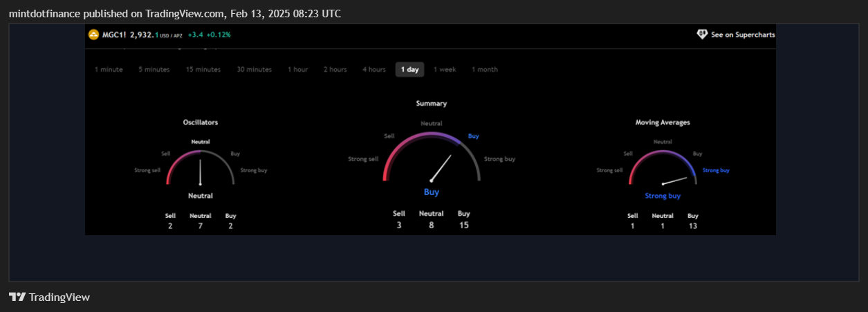
Task: Click the Supercharts icon beside See on Supercharts
Action: (702, 35)
